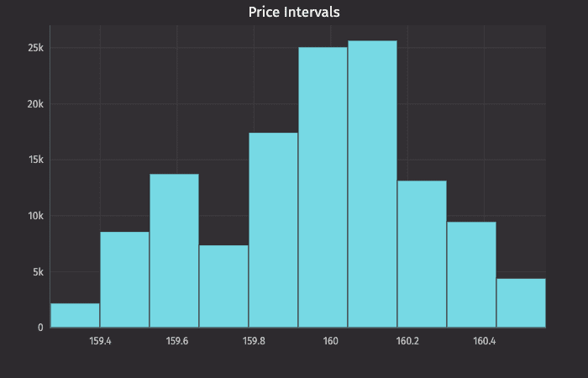Click the 25k y-axis label
Image resolution: width=588 pixels, height=378 pixels.
(x=35, y=48)
